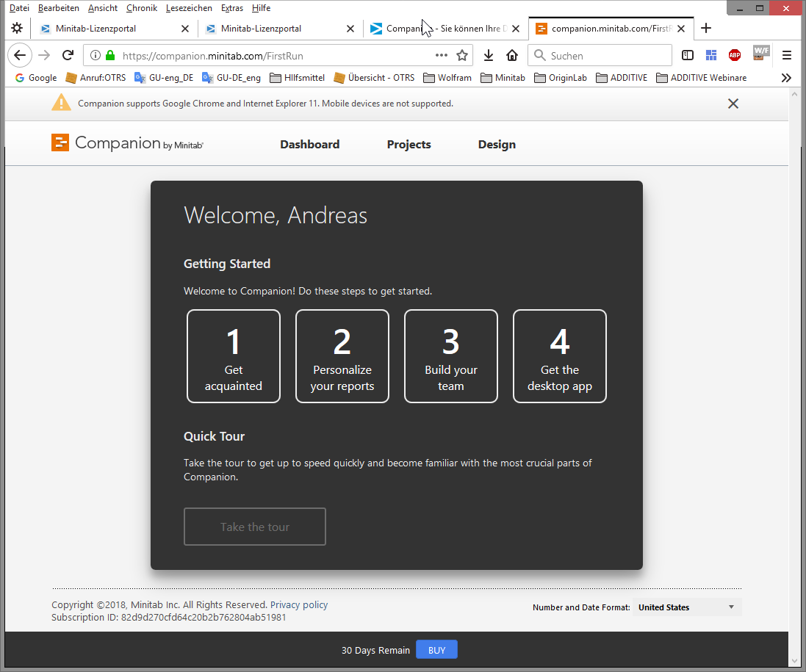Open a new tab with plus icon
Screen dimensions: 806x672
point(706,28)
